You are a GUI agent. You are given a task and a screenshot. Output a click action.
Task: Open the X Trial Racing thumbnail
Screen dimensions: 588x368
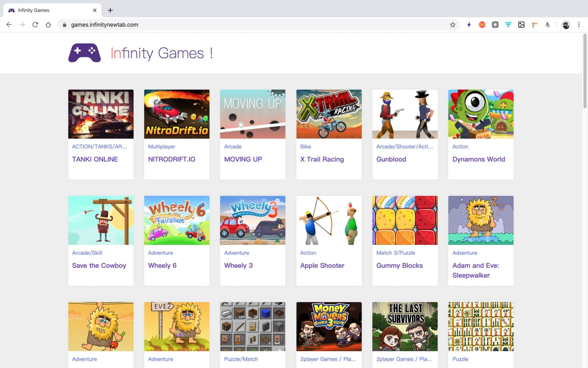tap(329, 114)
